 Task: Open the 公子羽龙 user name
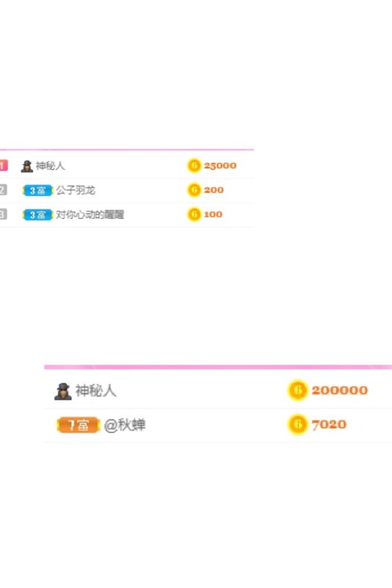pyautogui.click(x=75, y=190)
